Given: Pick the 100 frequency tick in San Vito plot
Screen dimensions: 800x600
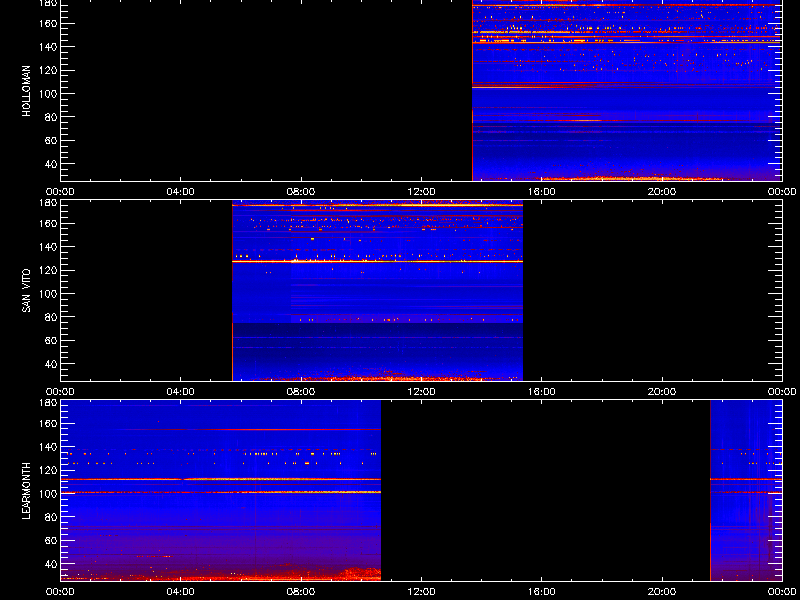Looking at the screenshot, I should pos(47,293).
